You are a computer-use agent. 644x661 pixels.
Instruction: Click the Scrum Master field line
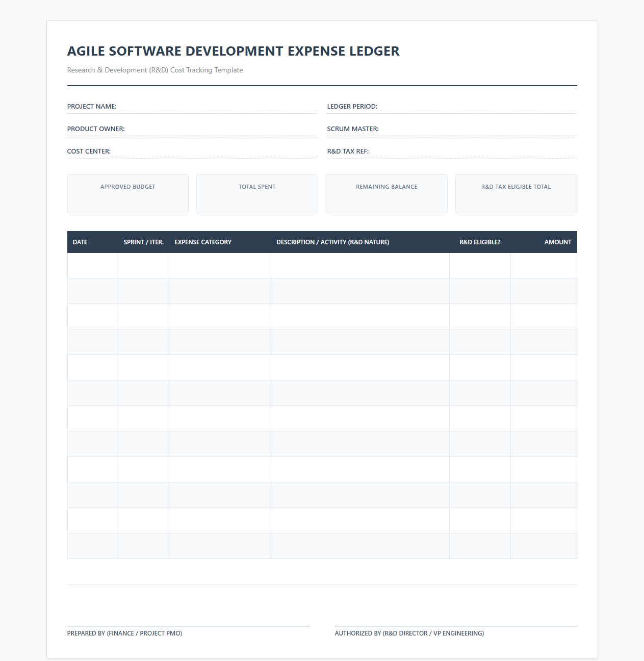(x=452, y=129)
